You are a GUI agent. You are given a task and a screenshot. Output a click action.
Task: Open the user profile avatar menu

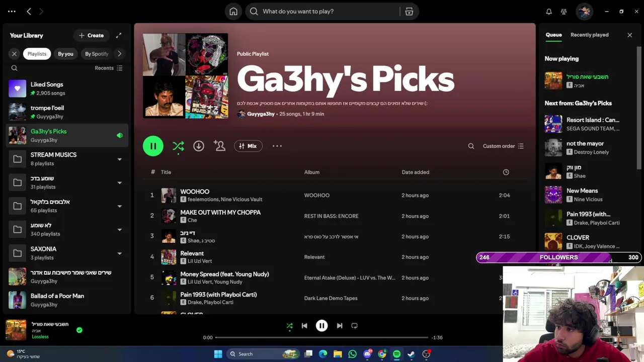(x=584, y=12)
